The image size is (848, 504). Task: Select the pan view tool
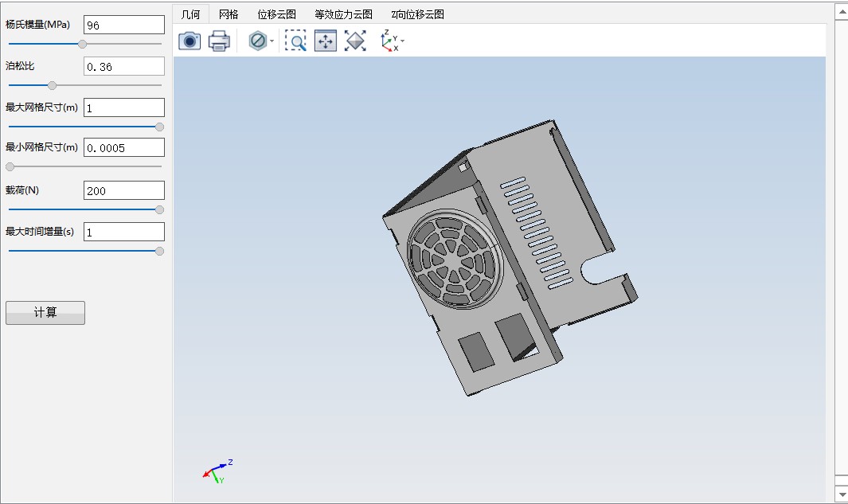326,41
